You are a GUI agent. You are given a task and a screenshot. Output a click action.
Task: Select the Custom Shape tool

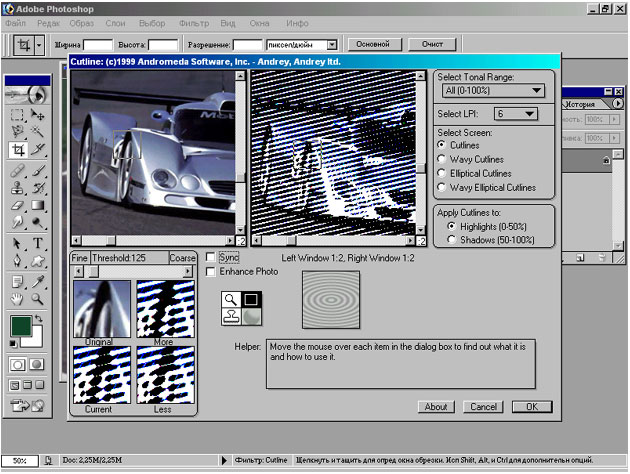[37, 261]
